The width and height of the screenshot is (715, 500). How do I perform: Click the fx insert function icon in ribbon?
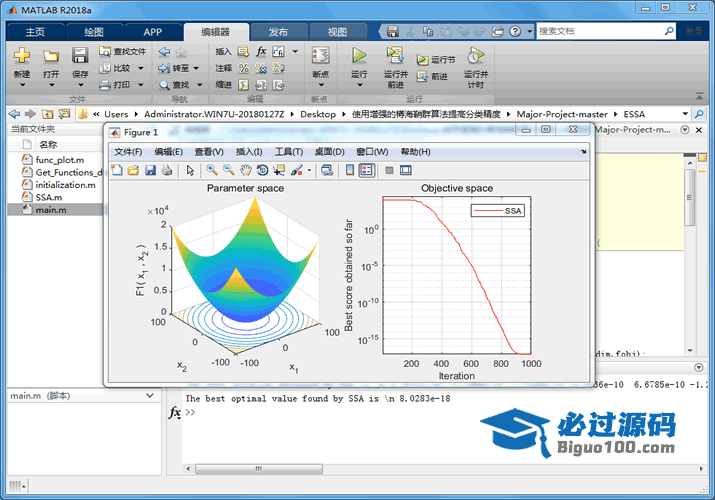pos(261,52)
